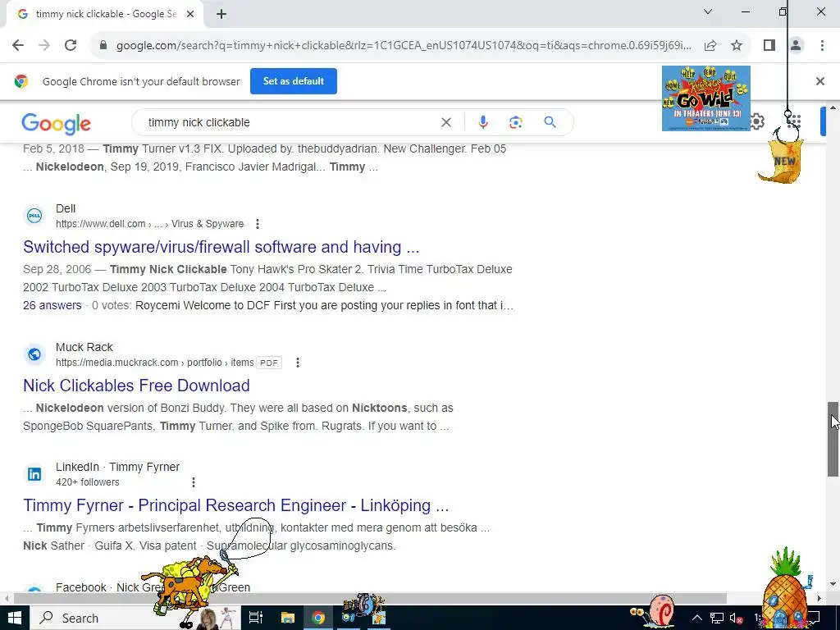Open the Switched spyware/virus/firewall software result
The image size is (840, 630).
tap(221, 247)
